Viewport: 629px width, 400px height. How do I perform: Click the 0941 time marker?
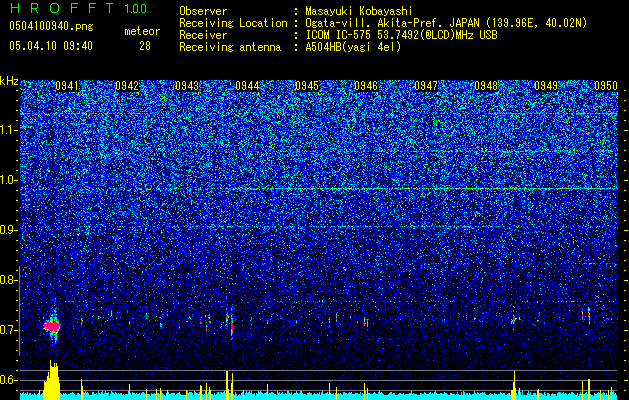pyautogui.click(x=67, y=86)
